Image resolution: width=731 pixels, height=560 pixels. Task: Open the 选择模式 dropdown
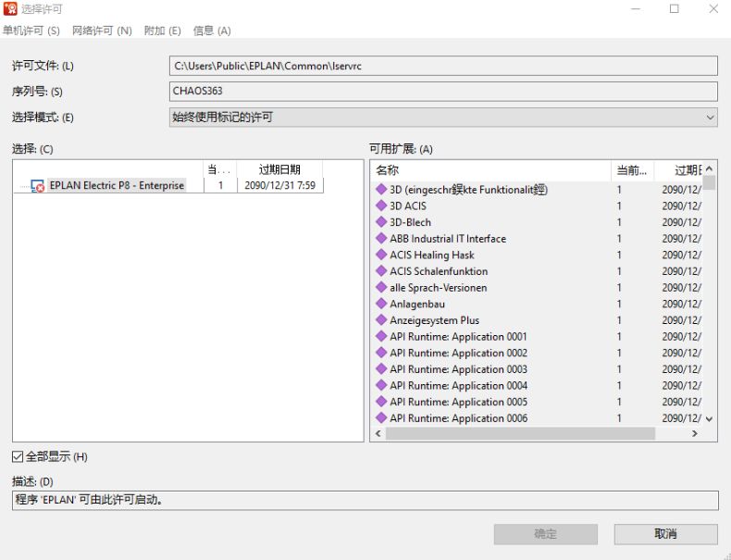coord(443,117)
